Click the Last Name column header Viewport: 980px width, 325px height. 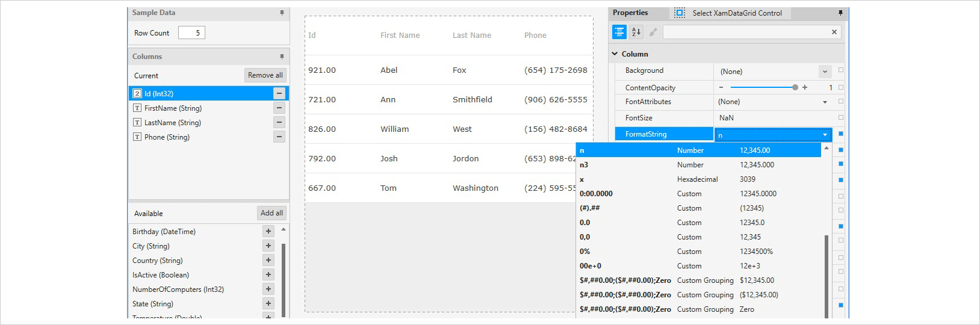click(x=472, y=35)
